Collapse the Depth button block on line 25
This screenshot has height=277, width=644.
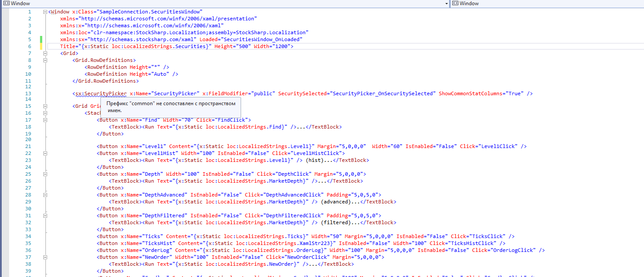point(45,174)
